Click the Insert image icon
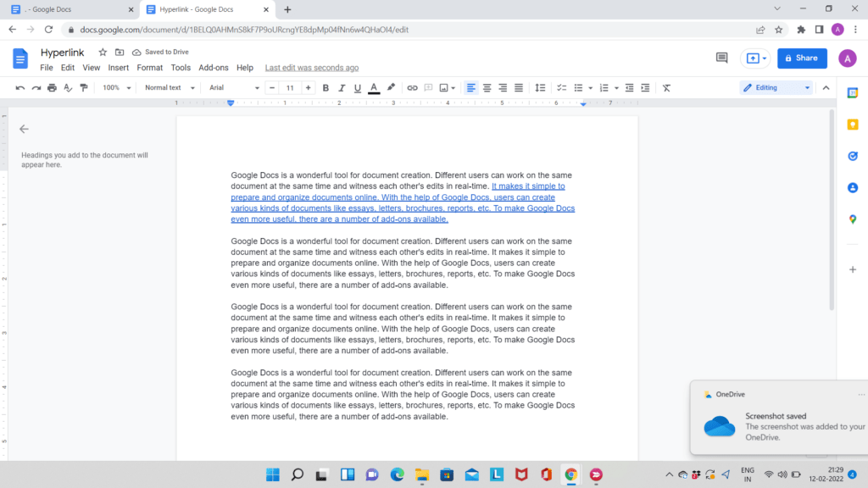 443,87
